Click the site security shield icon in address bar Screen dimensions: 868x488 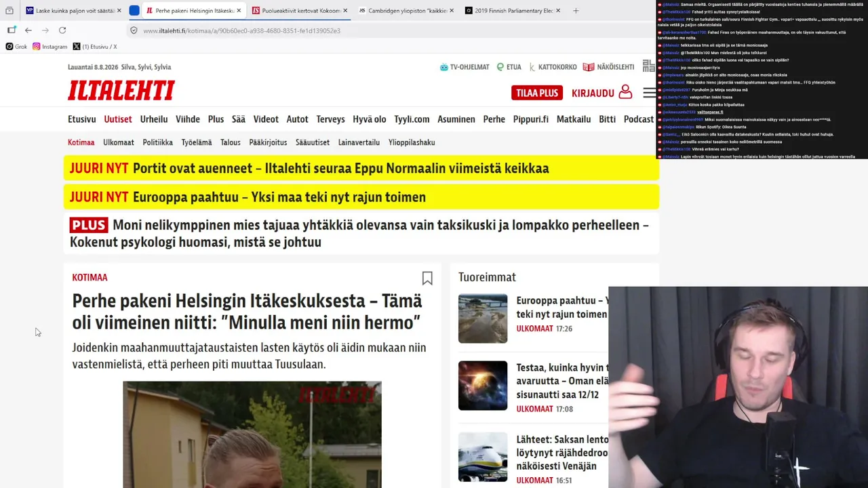(134, 30)
